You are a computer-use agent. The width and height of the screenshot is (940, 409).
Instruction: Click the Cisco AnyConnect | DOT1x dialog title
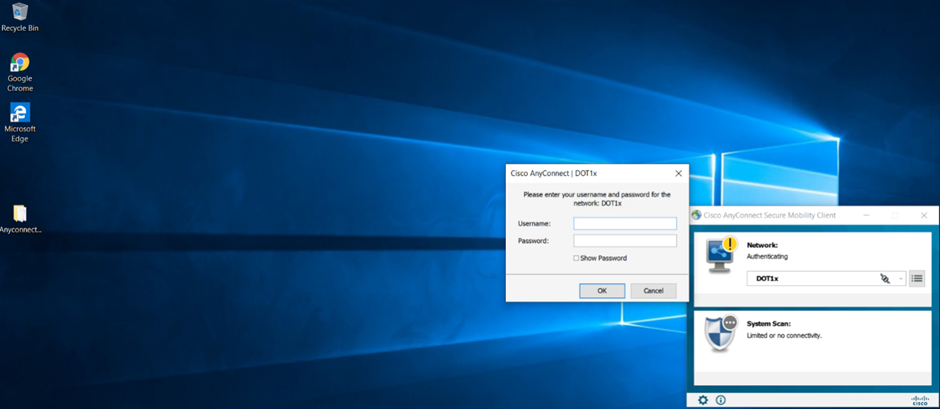[x=553, y=173]
